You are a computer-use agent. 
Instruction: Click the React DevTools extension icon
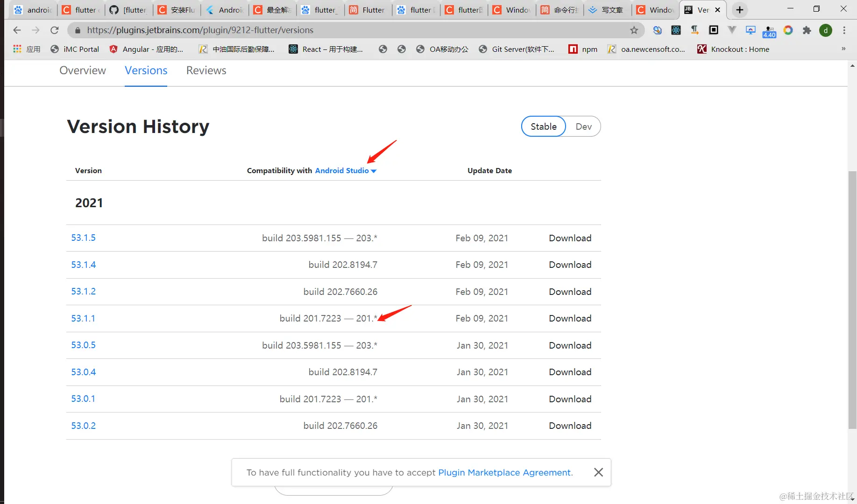(676, 30)
